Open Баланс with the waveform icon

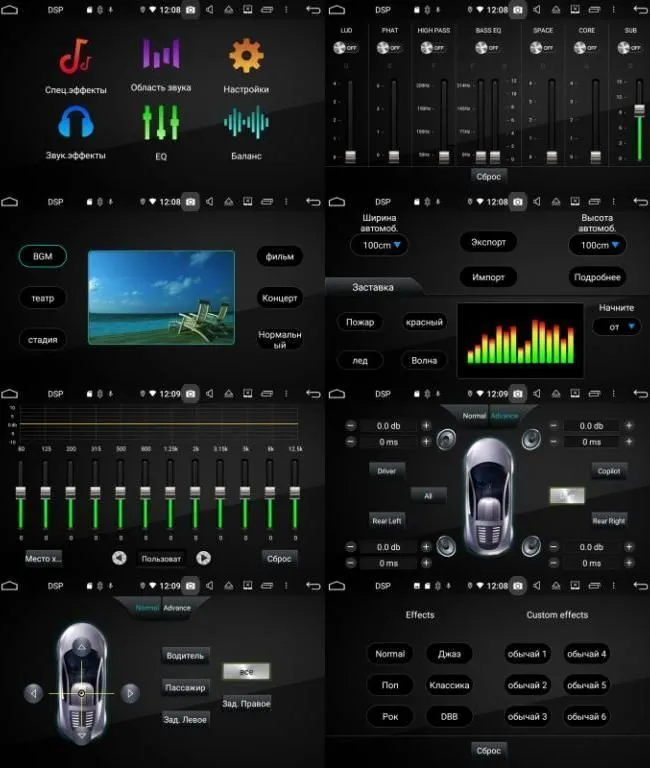(x=246, y=123)
